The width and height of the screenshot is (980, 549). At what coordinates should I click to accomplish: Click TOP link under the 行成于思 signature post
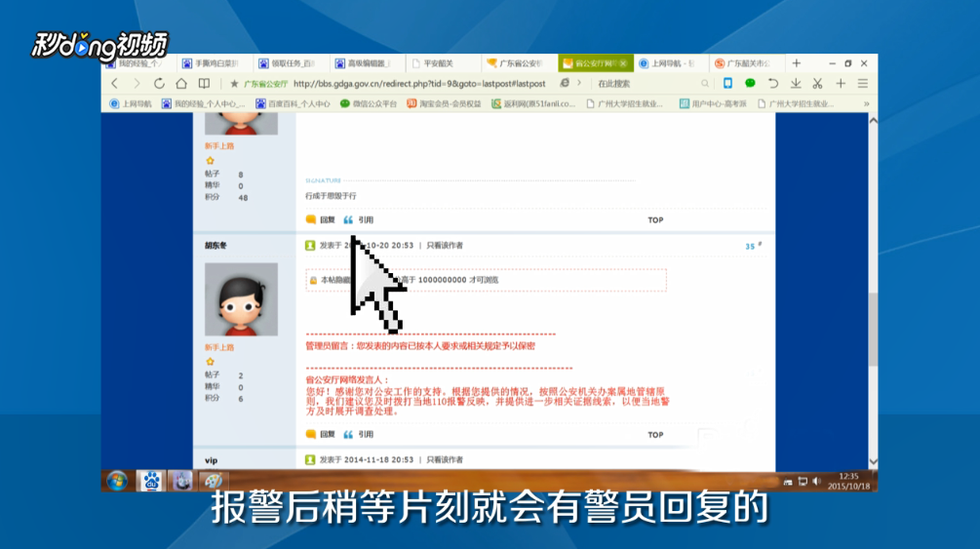(x=655, y=220)
